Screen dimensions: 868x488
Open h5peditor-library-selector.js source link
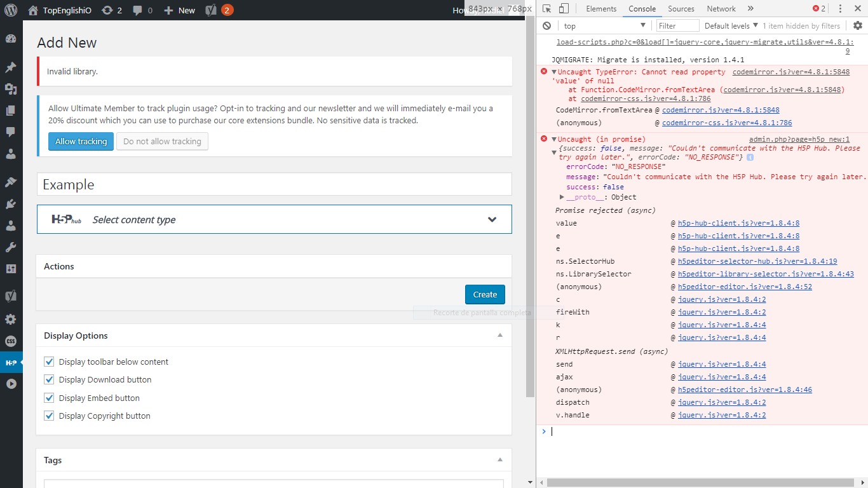766,274
